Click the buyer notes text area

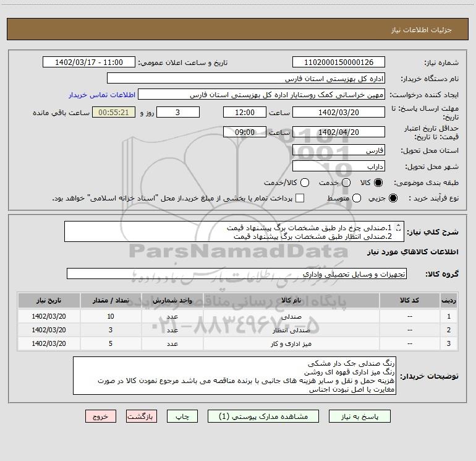point(234,376)
